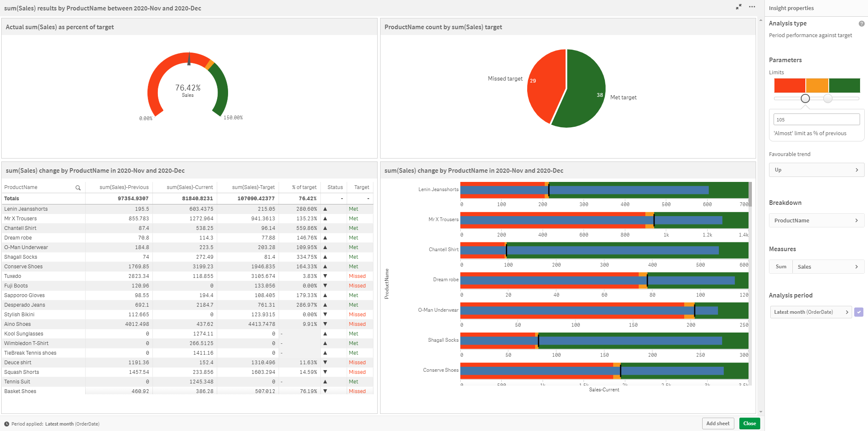868x431 pixels.
Task: Open the three-dot more options menu
Action: 752,7
